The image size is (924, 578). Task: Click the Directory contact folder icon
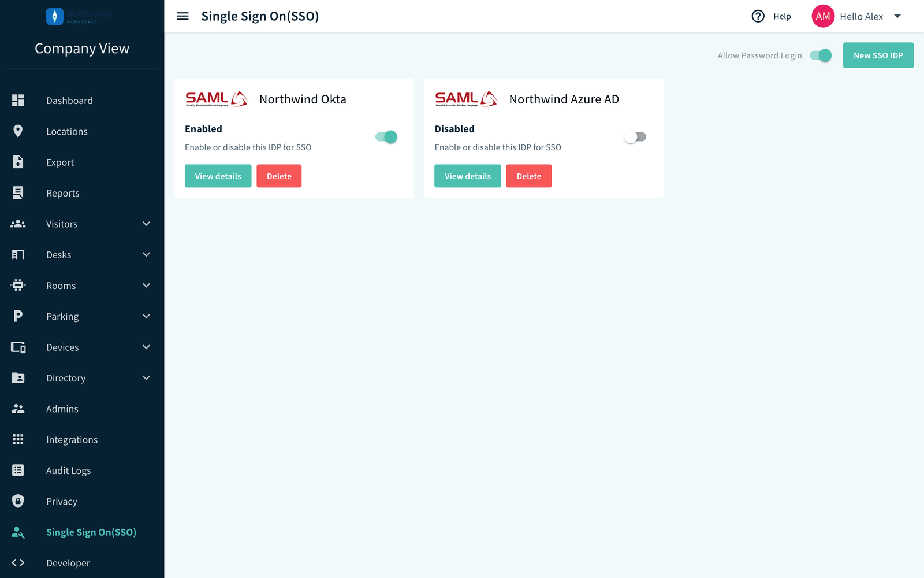click(18, 378)
